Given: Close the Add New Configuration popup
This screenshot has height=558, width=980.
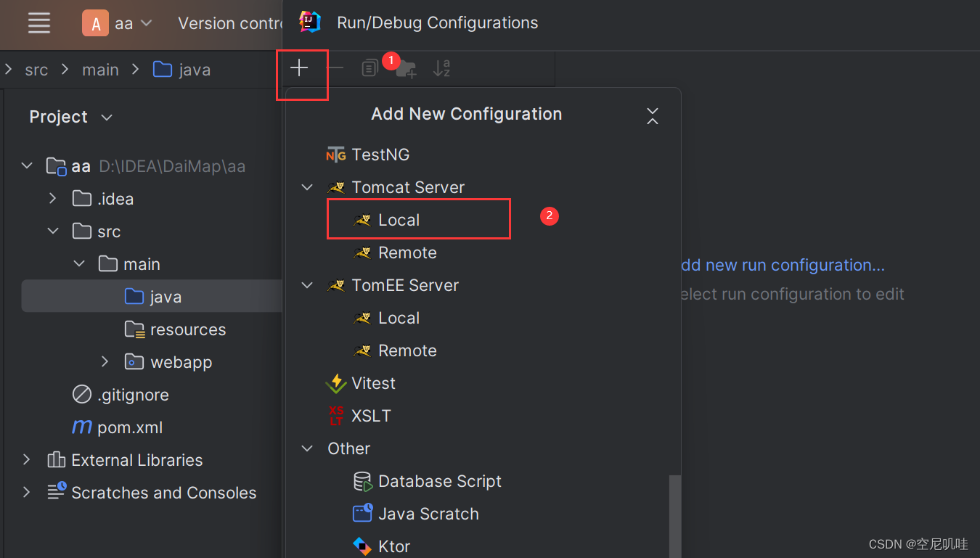Looking at the screenshot, I should (x=652, y=115).
